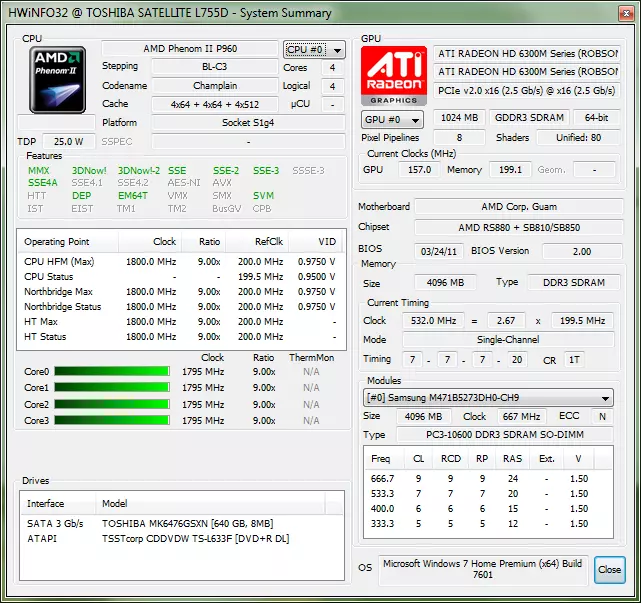Click the RAS column header
641x603 pixels.
pos(512,459)
